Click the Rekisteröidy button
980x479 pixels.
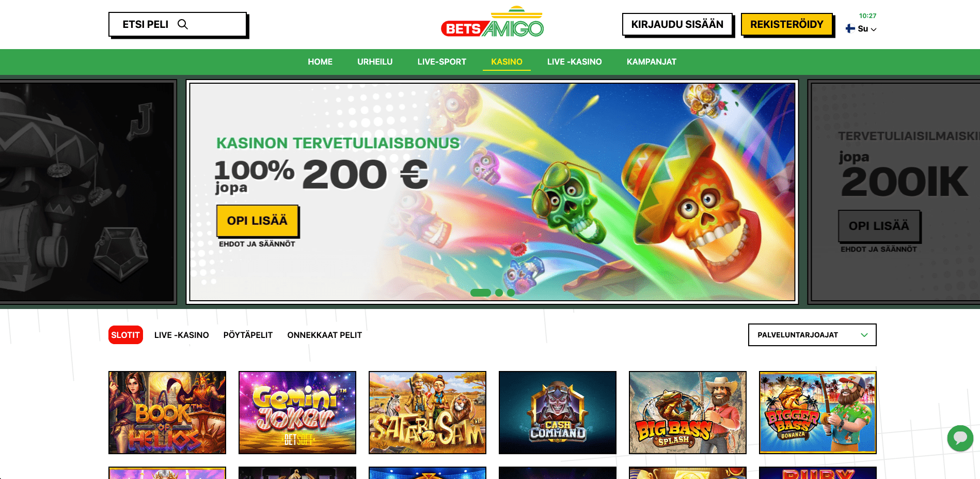point(787,24)
